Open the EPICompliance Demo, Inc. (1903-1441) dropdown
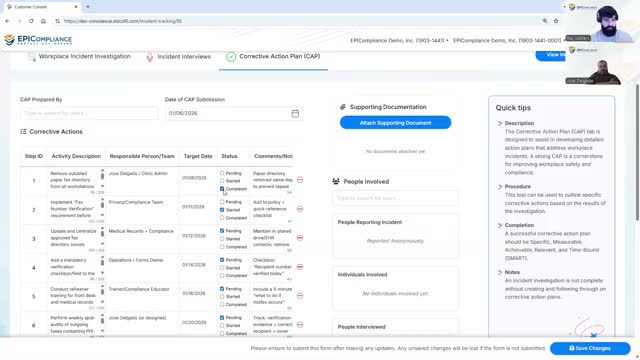 tap(399, 40)
